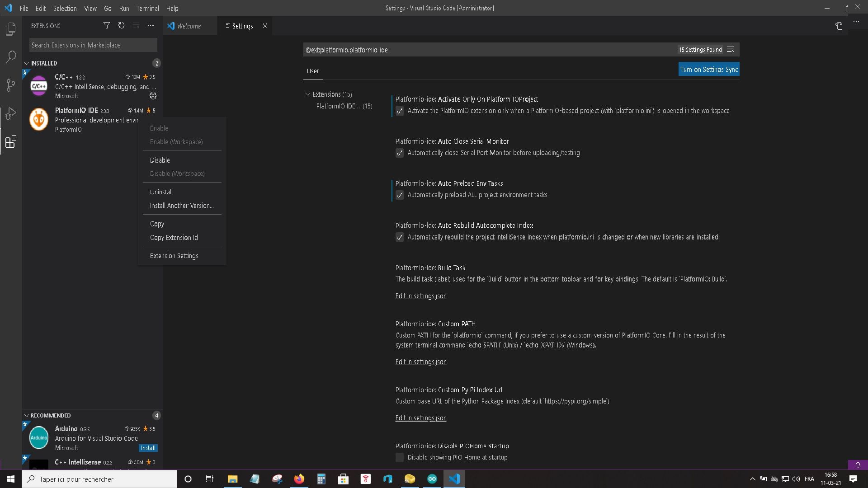Open Windows Start menu
Image resolution: width=868 pixels, height=488 pixels.
[11, 479]
